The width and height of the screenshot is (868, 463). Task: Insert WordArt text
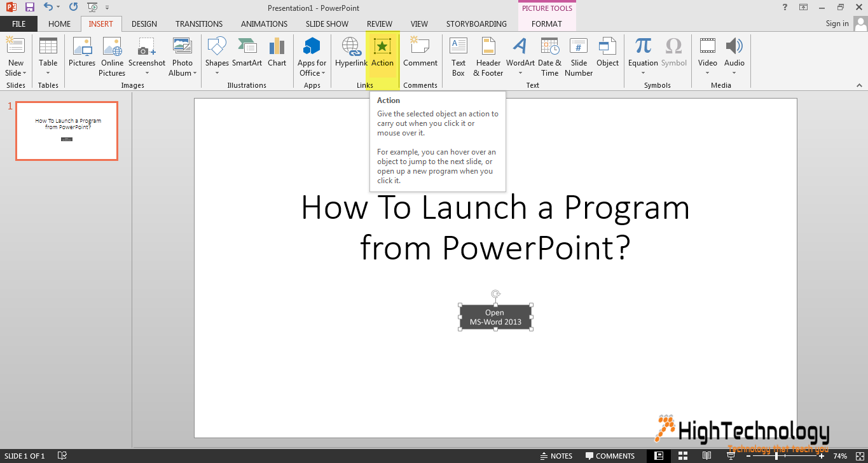pyautogui.click(x=520, y=57)
